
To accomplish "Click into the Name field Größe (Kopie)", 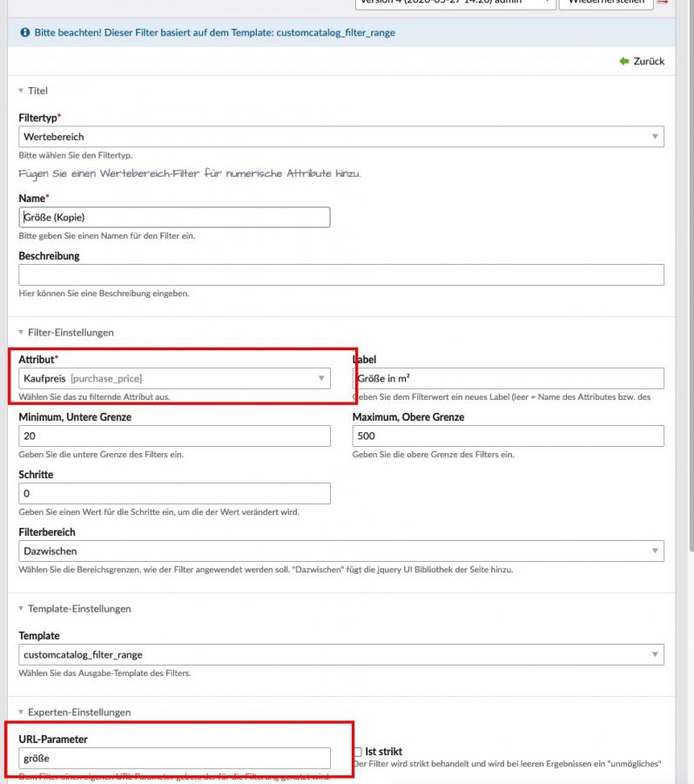I will (174, 217).
